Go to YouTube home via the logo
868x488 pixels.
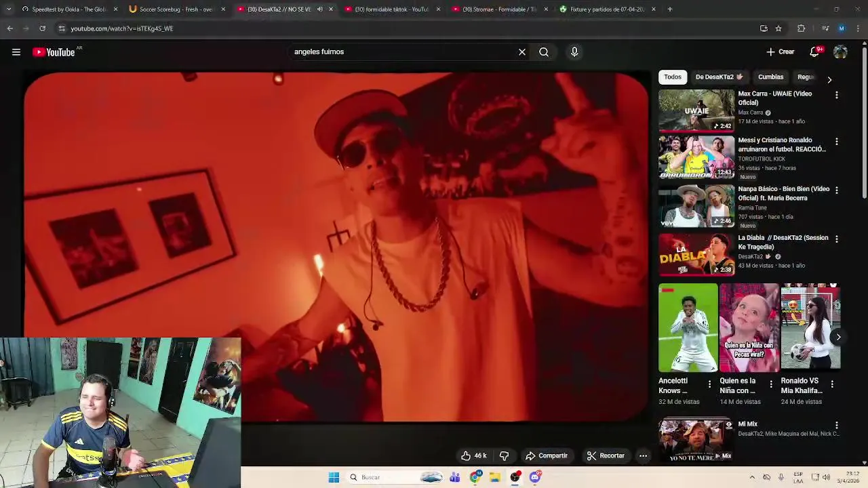(54, 52)
